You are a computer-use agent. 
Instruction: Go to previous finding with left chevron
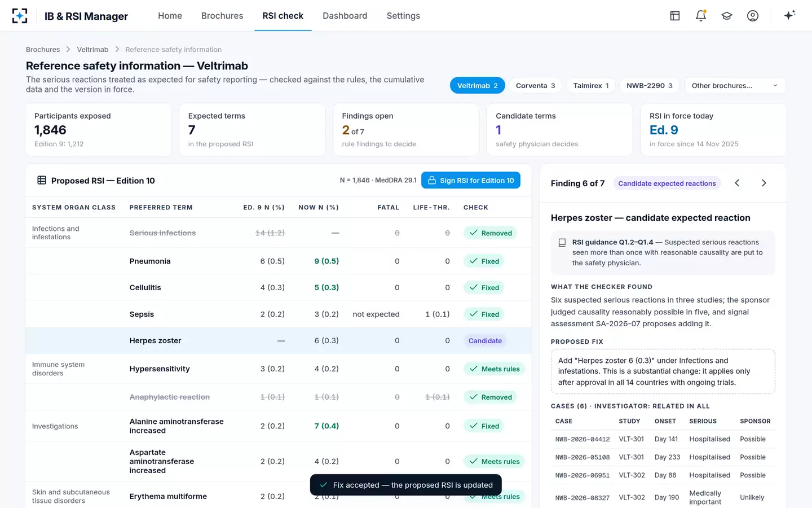737,183
